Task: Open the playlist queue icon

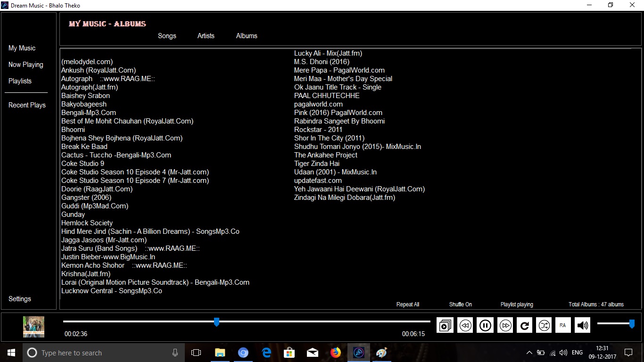Action: [445, 325]
